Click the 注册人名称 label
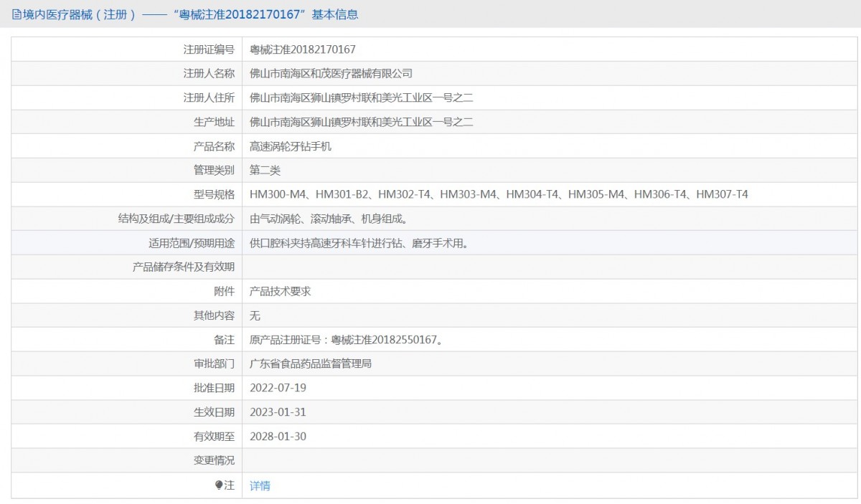 [x=209, y=73]
